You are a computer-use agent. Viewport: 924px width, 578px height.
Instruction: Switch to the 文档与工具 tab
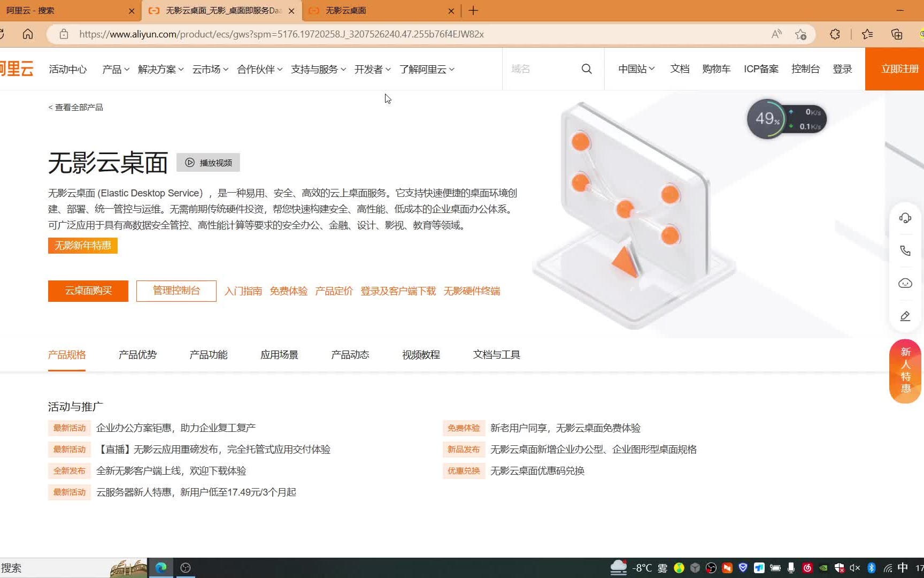[x=496, y=355]
